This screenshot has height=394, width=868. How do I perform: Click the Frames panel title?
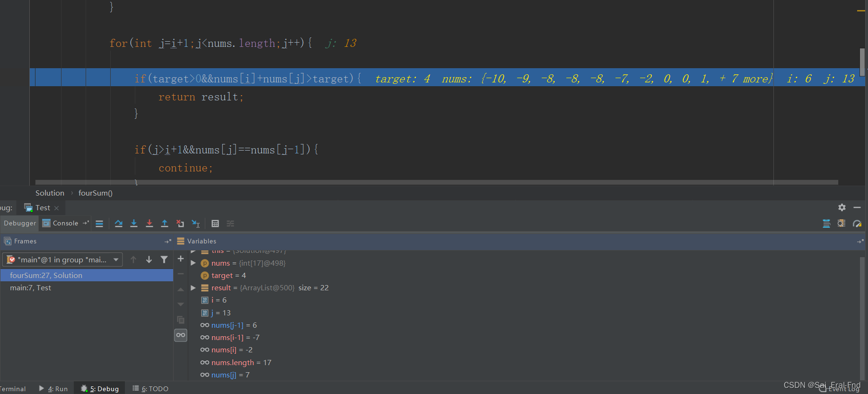pos(25,242)
